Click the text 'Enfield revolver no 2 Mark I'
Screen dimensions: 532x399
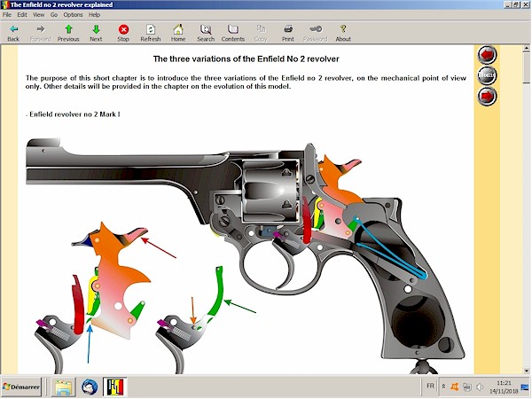pos(74,114)
